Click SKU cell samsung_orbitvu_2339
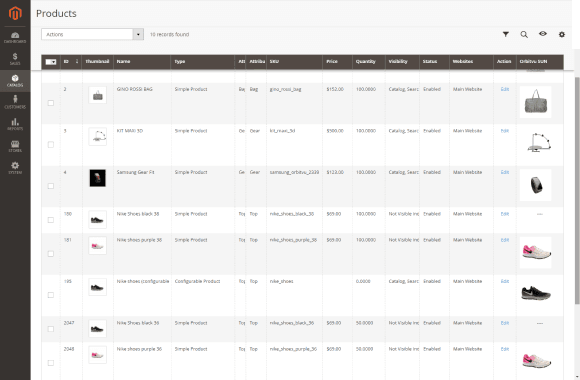580x380 pixels. pos(294,172)
